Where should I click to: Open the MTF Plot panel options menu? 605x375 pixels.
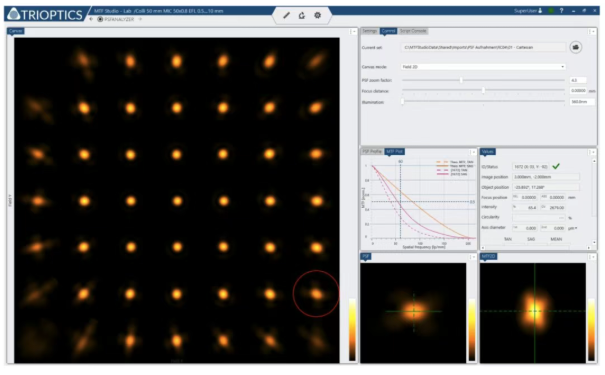[472, 152]
